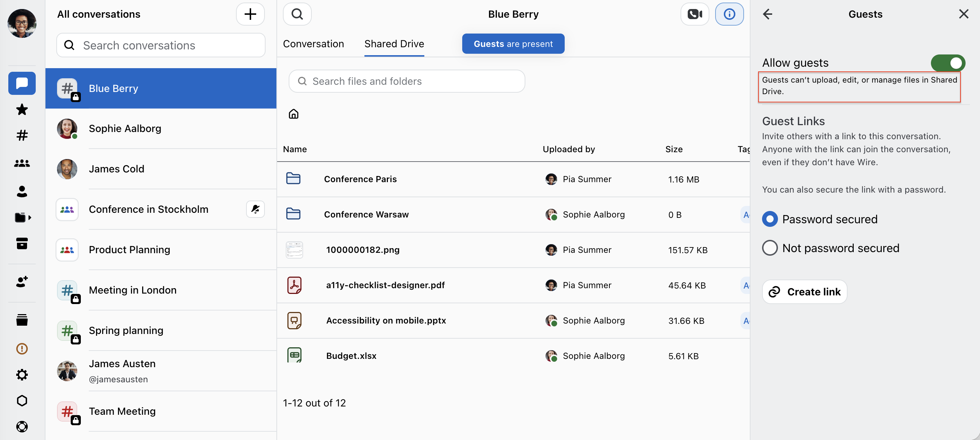Click Guests are present badge
Image resolution: width=980 pixels, height=440 pixels.
513,44
